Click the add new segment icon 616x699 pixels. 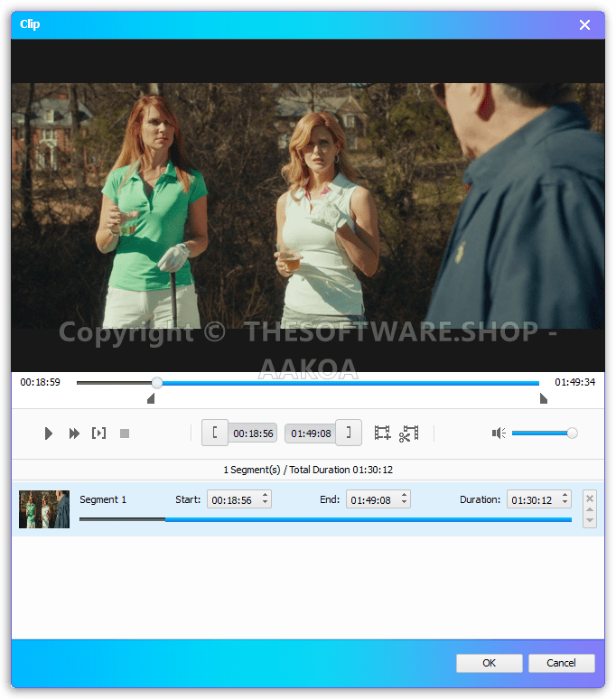(x=382, y=433)
